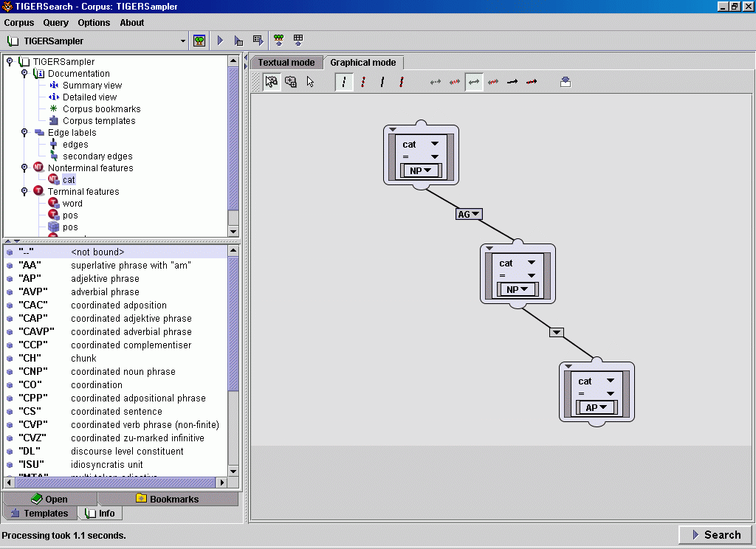Open Summary view in the corpus tree
Image resolution: width=756 pixels, height=549 pixels.
[92, 86]
